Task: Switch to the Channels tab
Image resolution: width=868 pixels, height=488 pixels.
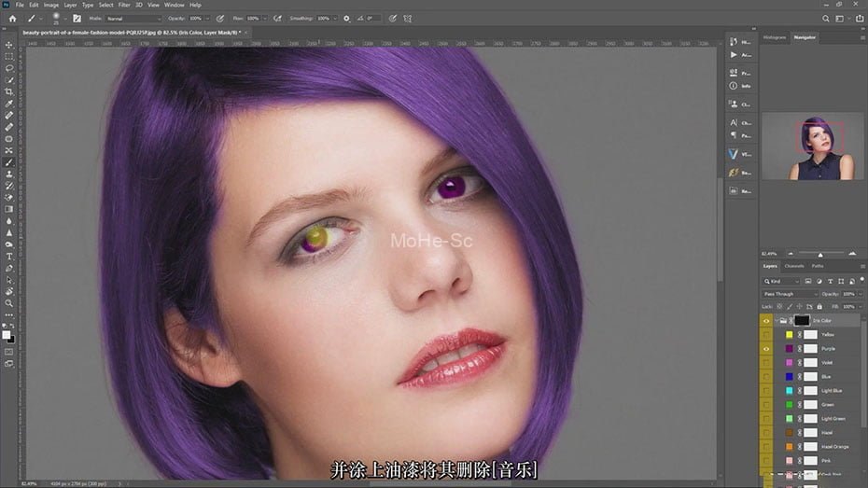Action: click(x=793, y=266)
